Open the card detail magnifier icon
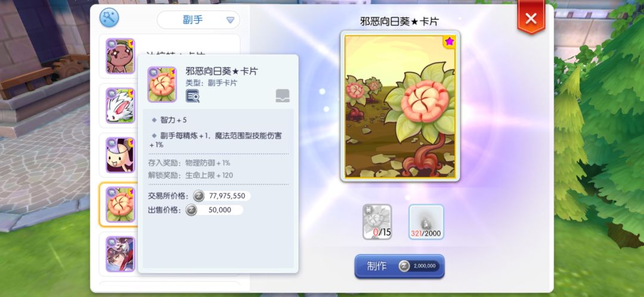644x297 pixels. 192,95
